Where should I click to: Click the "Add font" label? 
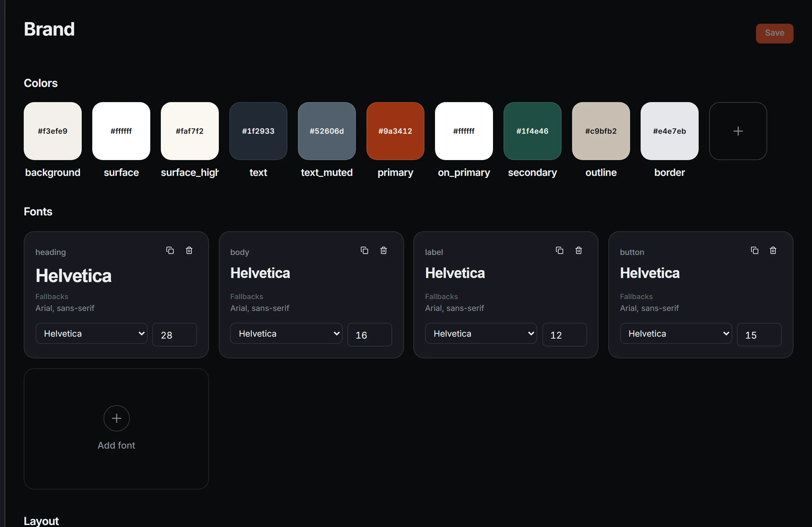(x=116, y=445)
